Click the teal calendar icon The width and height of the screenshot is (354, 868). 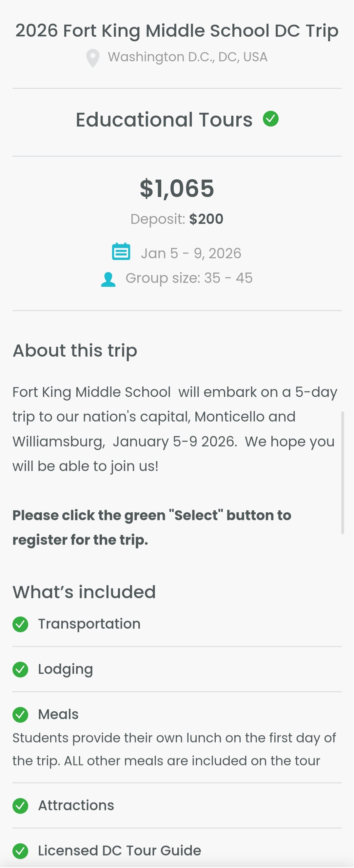[121, 252]
